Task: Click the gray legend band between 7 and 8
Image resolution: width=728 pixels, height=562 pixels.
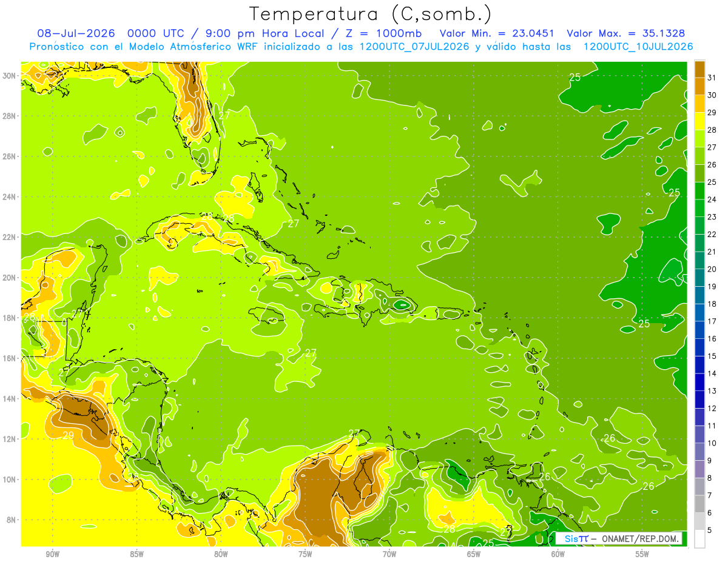Action: click(699, 486)
